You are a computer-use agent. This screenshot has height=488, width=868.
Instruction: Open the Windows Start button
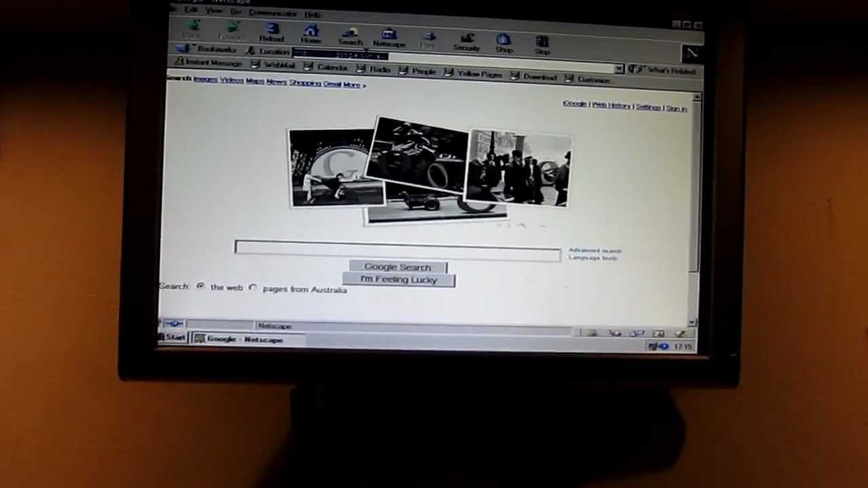pyautogui.click(x=172, y=337)
